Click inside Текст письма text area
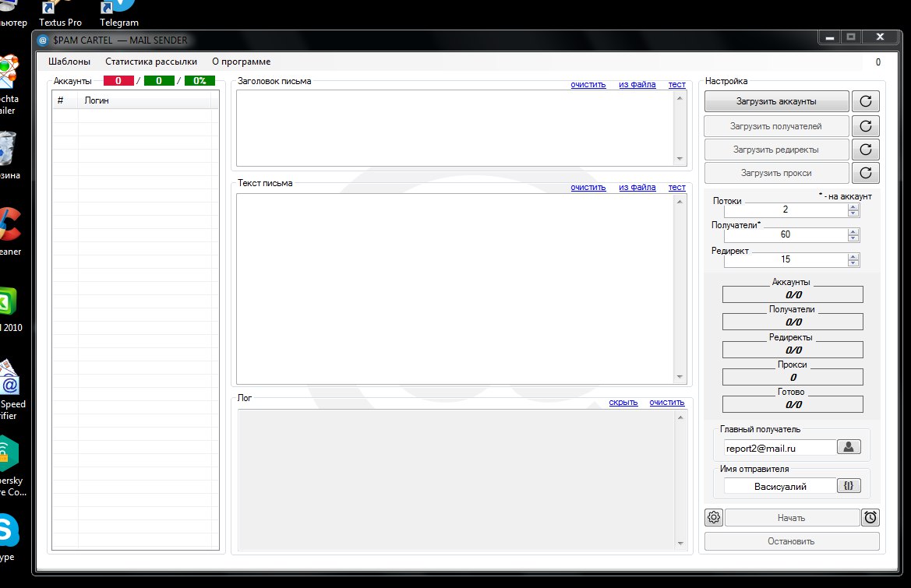 click(455, 288)
